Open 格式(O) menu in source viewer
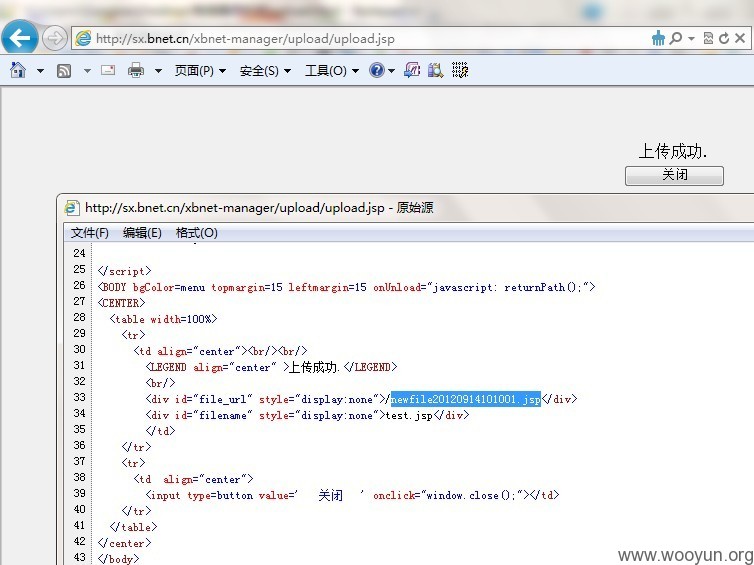Viewport: 754px width, 565px height. 197,233
